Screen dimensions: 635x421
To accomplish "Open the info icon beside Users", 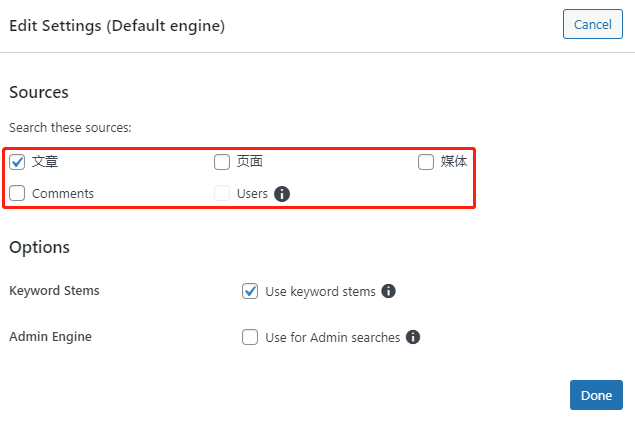I will (282, 193).
